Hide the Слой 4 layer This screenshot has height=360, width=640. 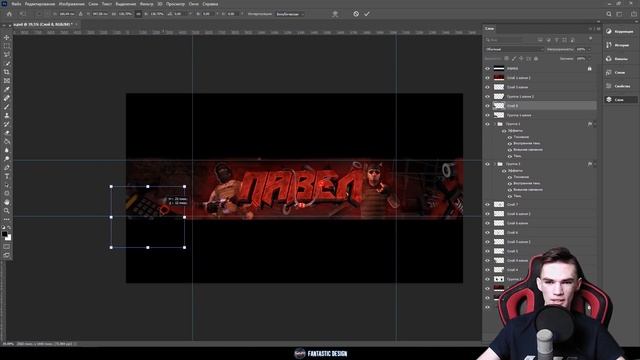click(x=487, y=270)
